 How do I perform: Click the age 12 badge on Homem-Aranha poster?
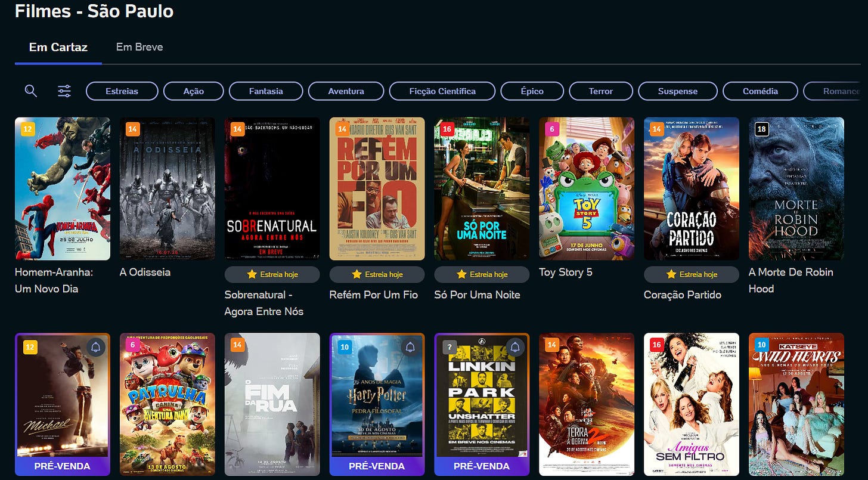(27, 129)
